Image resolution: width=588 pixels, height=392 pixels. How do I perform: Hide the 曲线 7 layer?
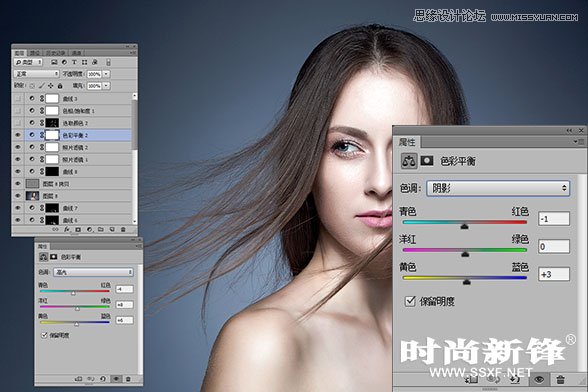(18, 208)
